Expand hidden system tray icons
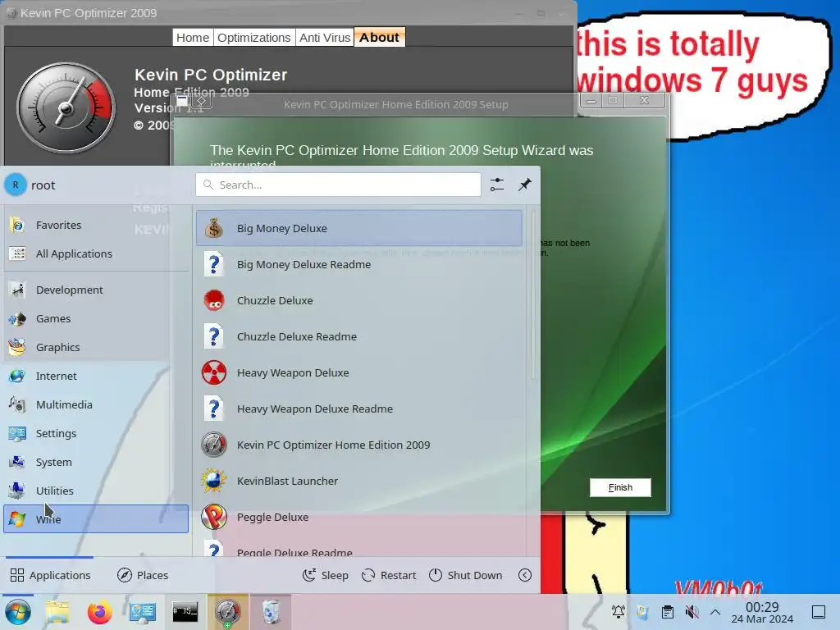 click(x=715, y=612)
